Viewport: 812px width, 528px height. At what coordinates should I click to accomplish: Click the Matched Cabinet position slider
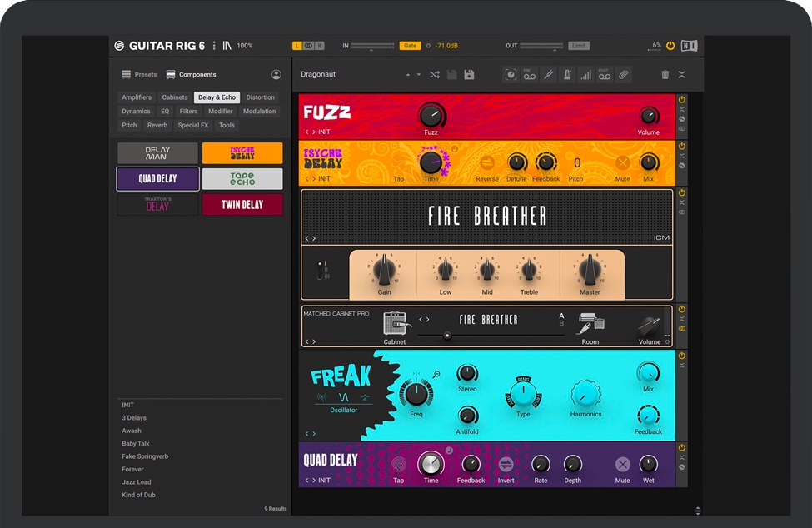(447, 336)
